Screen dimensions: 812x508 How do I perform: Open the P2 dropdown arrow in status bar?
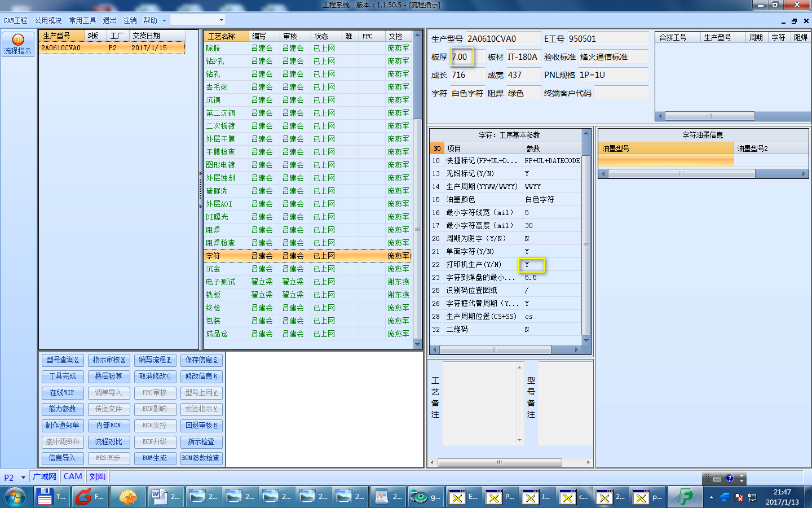23,478
